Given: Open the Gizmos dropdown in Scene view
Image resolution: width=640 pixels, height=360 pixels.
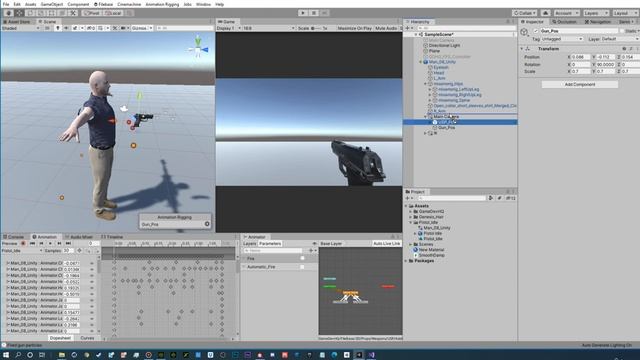Looking at the screenshot, I should coord(142,28).
